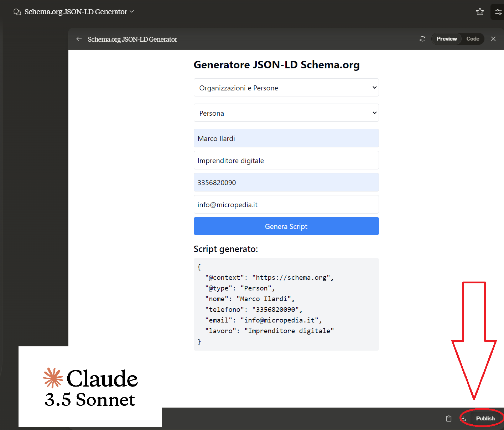Screen dimensions: 504x430
Task: Star this chat with the favorite icon
Action: coord(480,12)
